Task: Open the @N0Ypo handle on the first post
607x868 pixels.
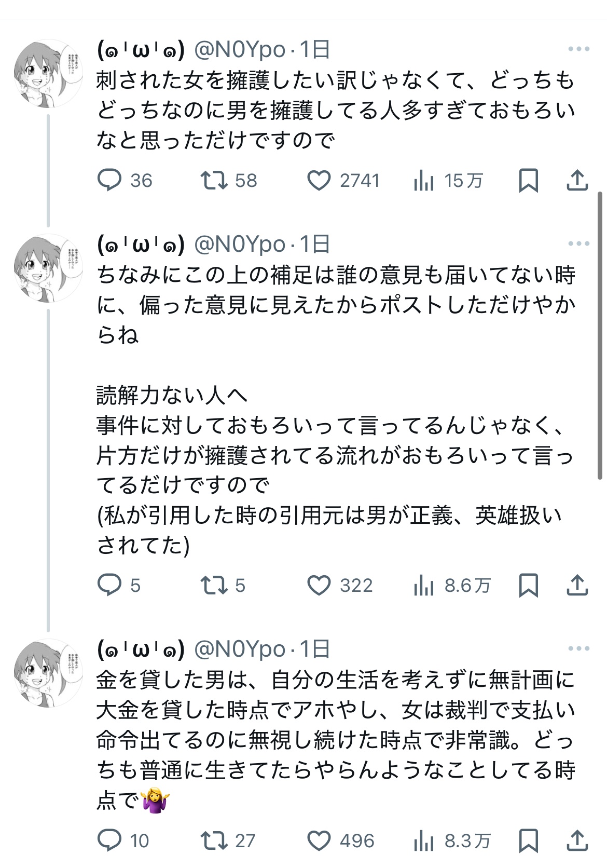Action: (240, 50)
